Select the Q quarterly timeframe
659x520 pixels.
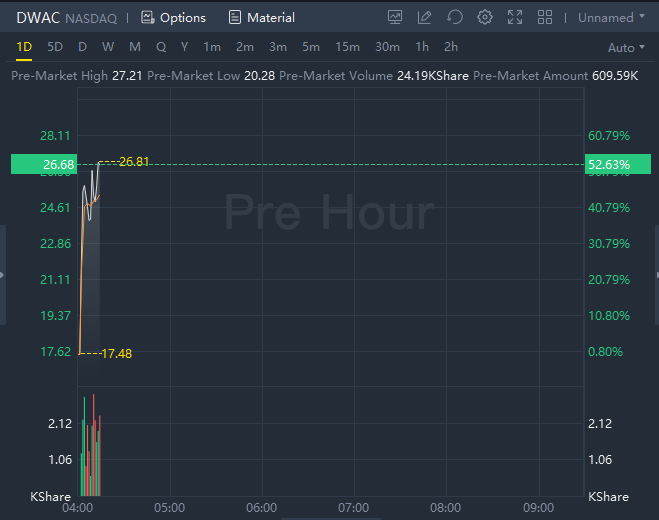coord(161,47)
